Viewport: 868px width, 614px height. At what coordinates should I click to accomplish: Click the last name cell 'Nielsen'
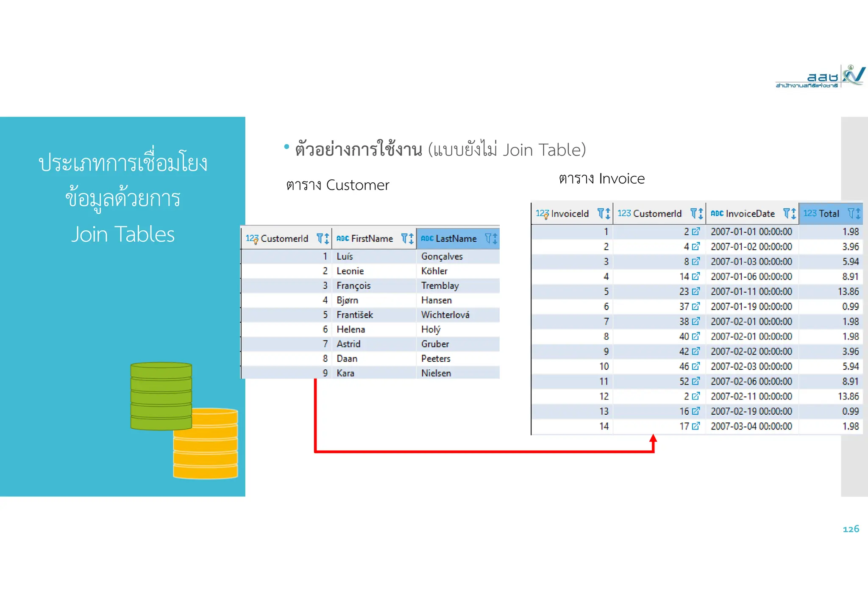(x=458, y=373)
